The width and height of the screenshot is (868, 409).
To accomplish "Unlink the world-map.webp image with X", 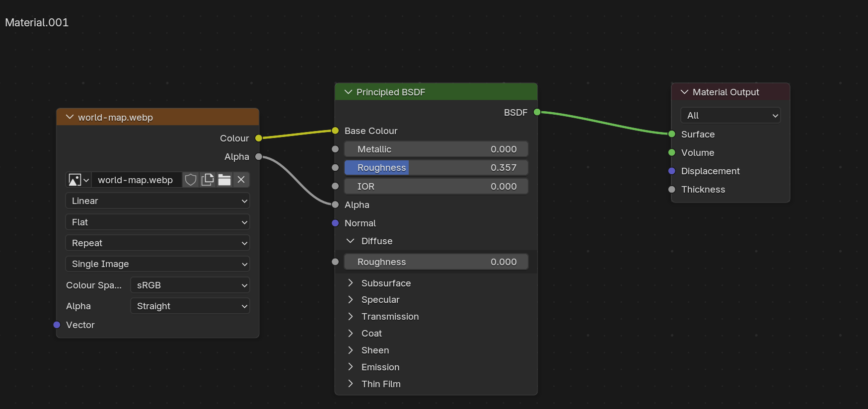I will pyautogui.click(x=241, y=180).
